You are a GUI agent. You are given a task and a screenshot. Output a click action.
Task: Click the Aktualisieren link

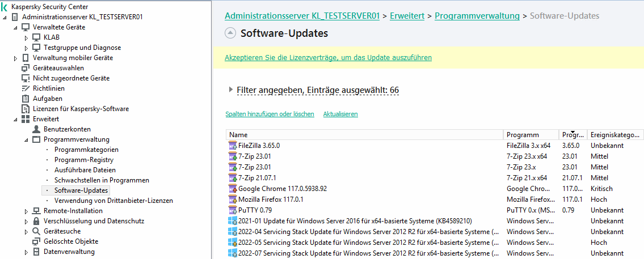pos(340,114)
